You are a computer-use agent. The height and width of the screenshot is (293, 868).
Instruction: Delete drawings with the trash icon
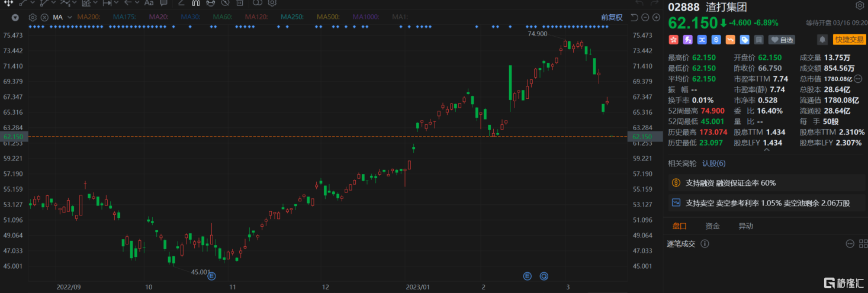tap(240, 3)
